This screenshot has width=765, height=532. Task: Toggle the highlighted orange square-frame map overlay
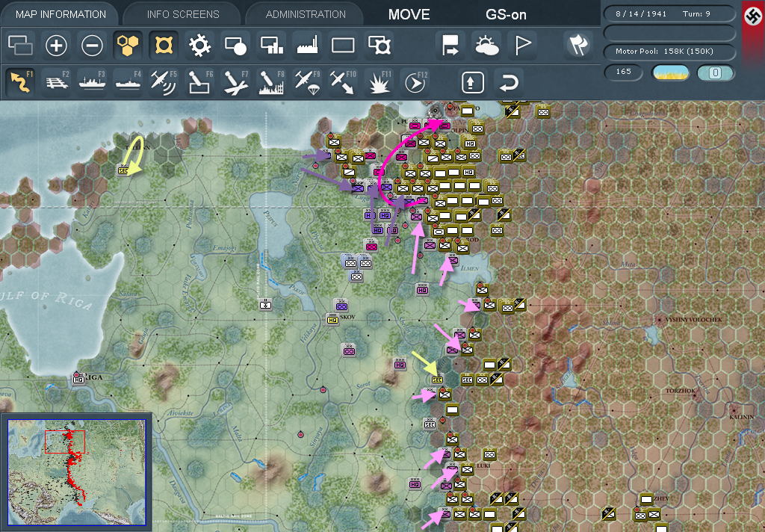[164, 46]
